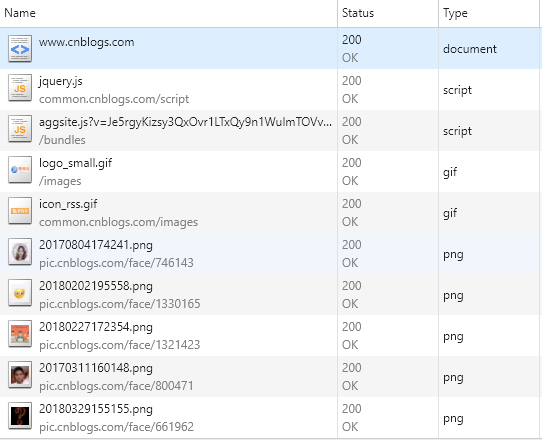This screenshot has width=542, height=440.
Task: Select the 20180202195558.png request name
Action: [x=96, y=286]
